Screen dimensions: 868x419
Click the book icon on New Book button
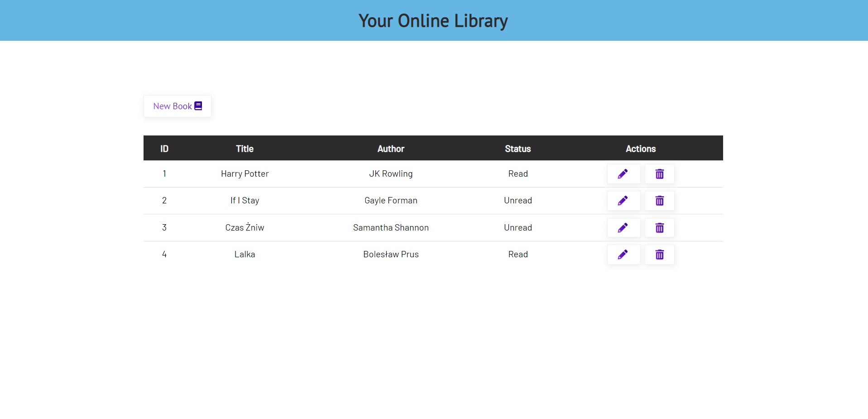tap(198, 106)
